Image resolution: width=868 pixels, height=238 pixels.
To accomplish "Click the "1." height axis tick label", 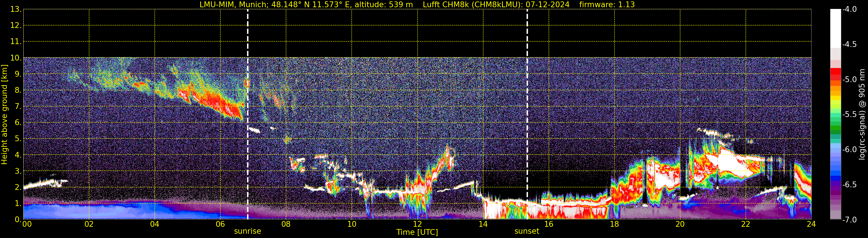I will 18,204.
